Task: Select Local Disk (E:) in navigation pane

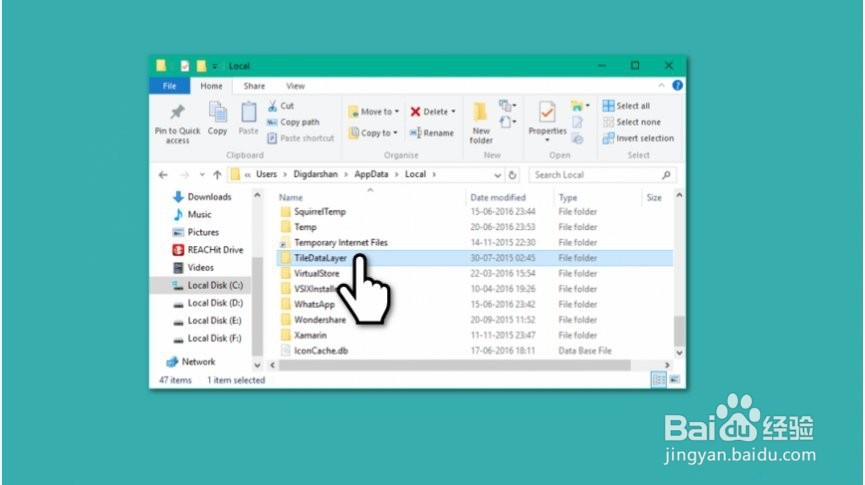Action: (207, 321)
